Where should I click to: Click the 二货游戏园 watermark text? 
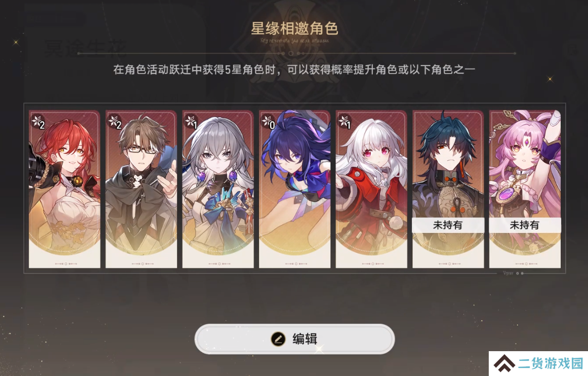(x=551, y=363)
